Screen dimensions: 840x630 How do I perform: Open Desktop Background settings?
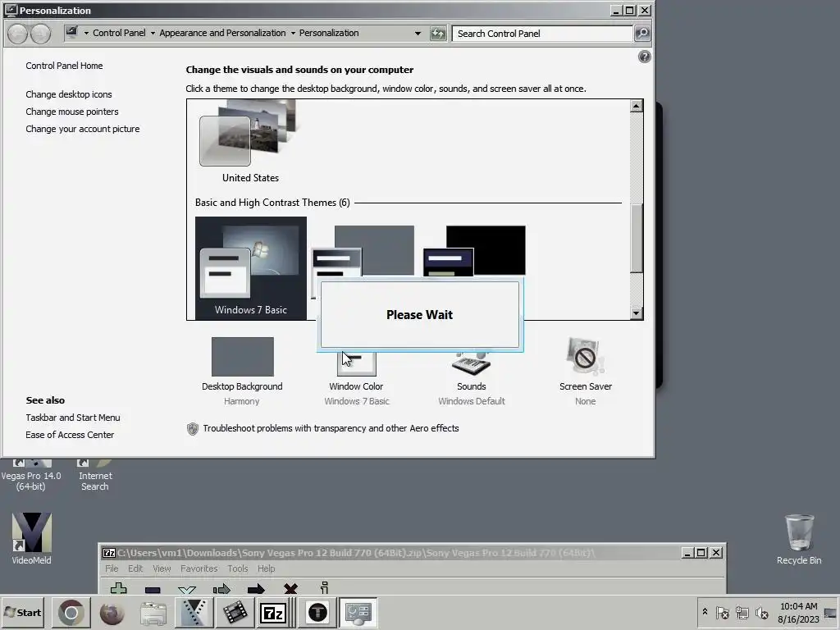coord(242,371)
